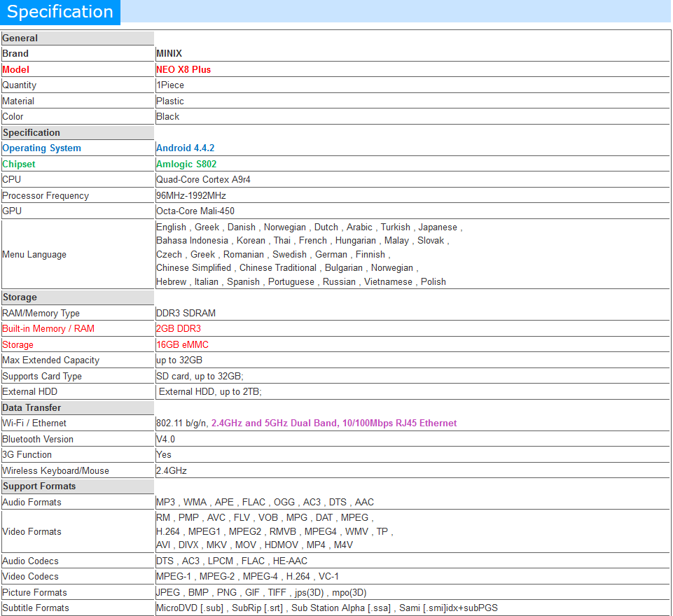Screen dimensions: 673x616
Task: Click the blue Operating System label
Action: pyautogui.click(x=41, y=148)
